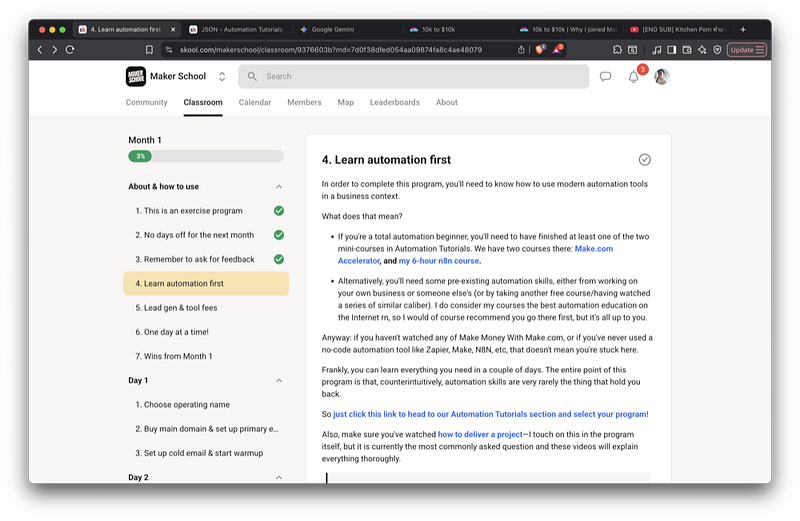The image size is (800, 521).
Task: Open the Maker School group switcher
Action: point(222,76)
